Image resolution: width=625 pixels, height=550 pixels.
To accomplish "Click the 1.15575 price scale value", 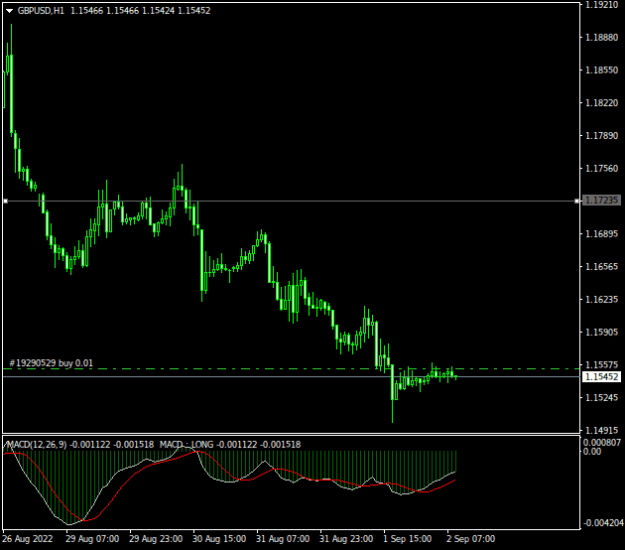I will 601,365.
